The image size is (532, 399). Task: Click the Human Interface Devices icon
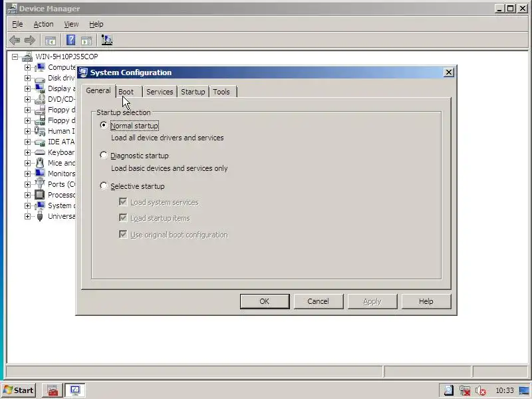coord(40,131)
